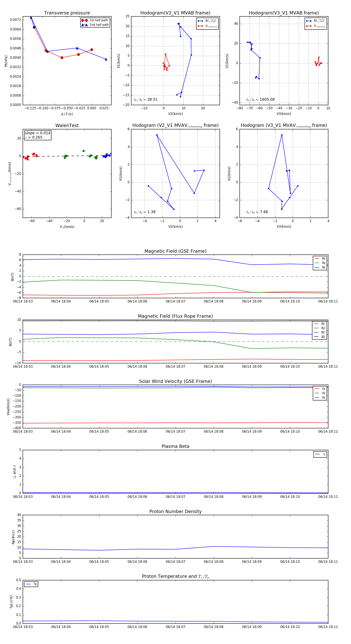The image size is (351, 644).
Task: Select the "2nd half path" legend entry
Action: (x=95, y=25)
